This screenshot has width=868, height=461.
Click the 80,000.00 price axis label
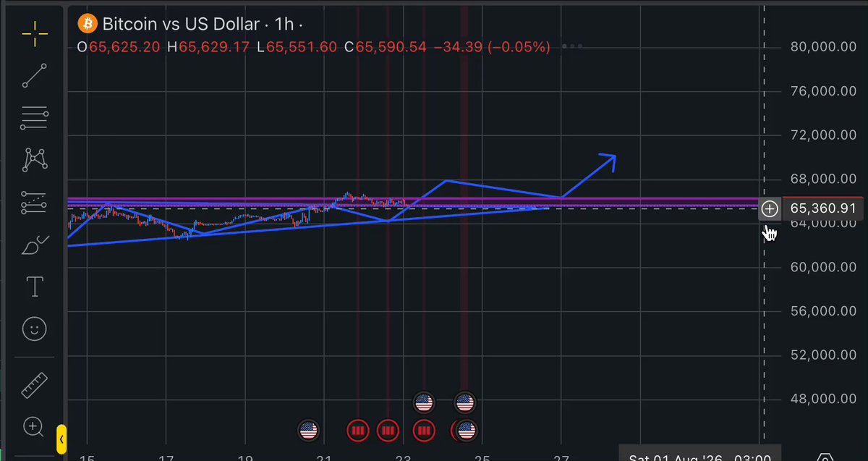[823, 47]
